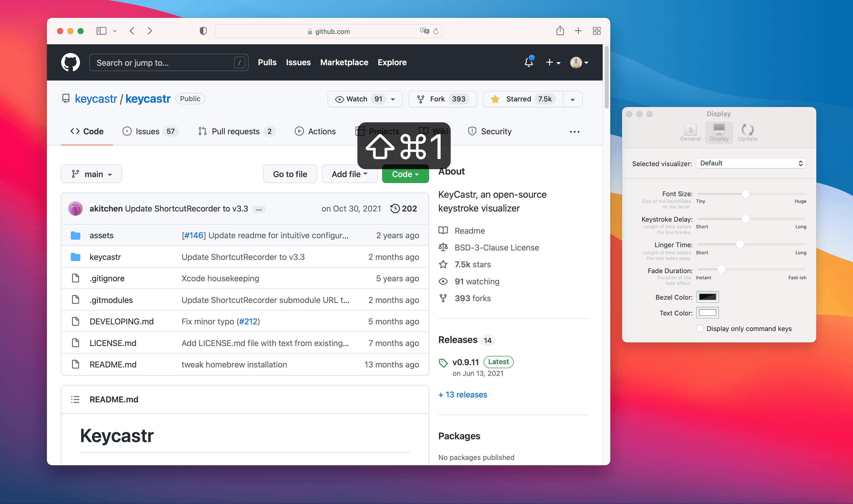Image resolution: width=853 pixels, height=504 pixels.
Task: Open notifications from the bell icon
Action: 529,62
